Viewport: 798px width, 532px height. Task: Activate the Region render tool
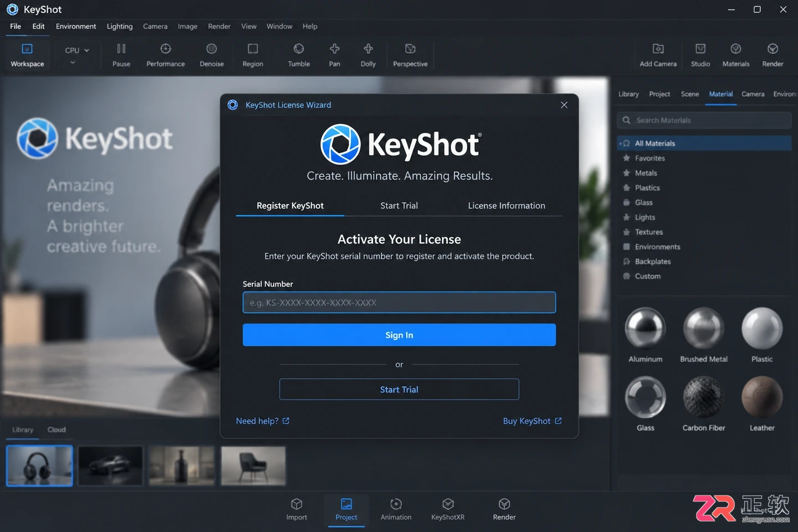tap(253, 49)
